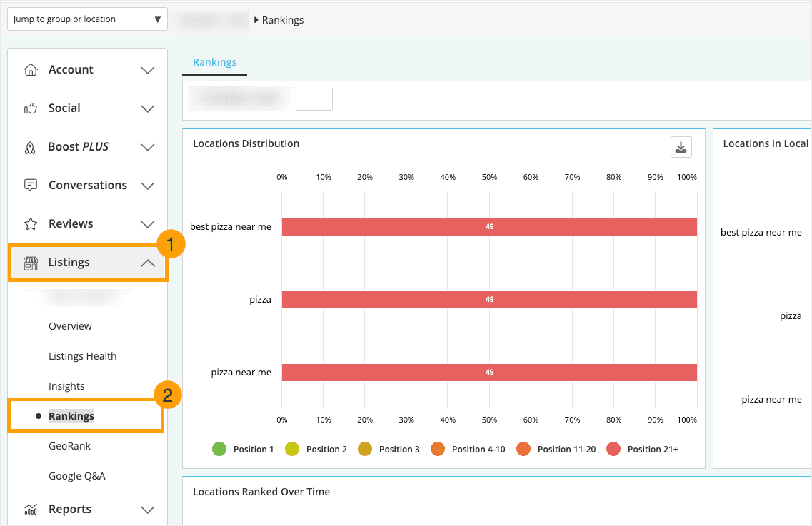The height and width of the screenshot is (526, 812).
Task: Open the Jump to group or location dropdown
Action: point(86,19)
